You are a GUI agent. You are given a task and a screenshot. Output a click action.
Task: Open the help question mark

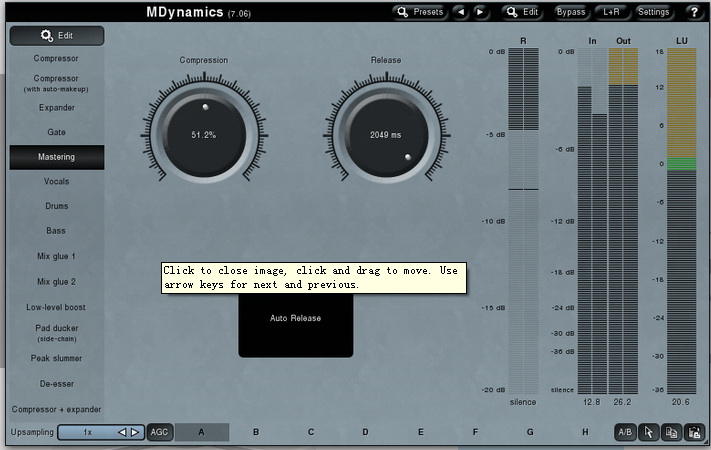pos(694,12)
